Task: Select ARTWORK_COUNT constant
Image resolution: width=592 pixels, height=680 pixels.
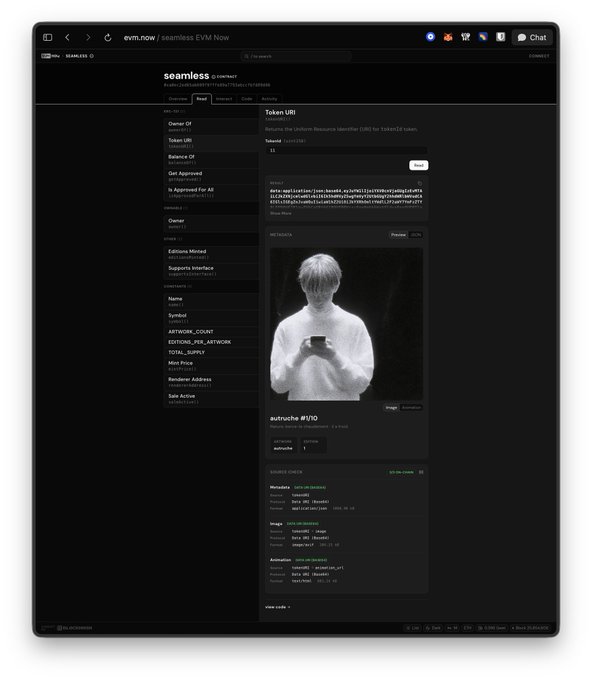Action: [x=211, y=332]
